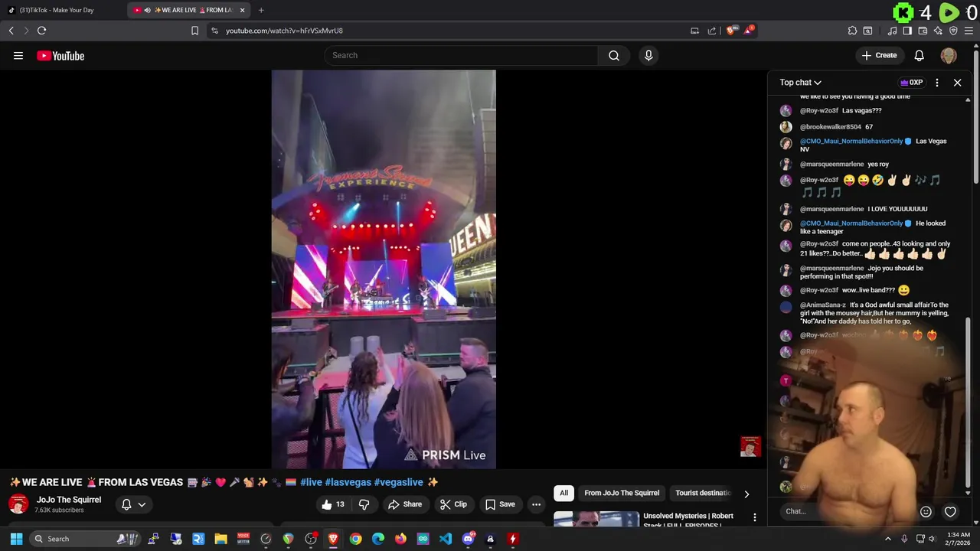Toggle the browser sidebar panel
This screenshot has height=551, width=980.
(907, 31)
